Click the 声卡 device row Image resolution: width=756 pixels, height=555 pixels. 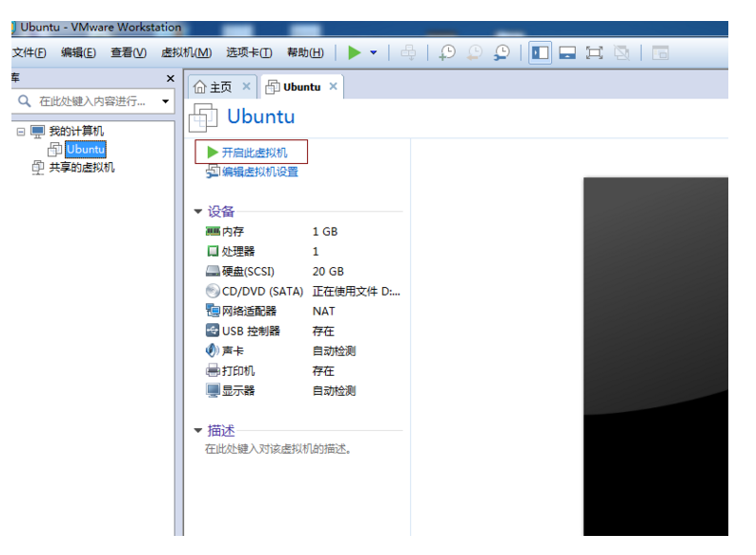303,351
